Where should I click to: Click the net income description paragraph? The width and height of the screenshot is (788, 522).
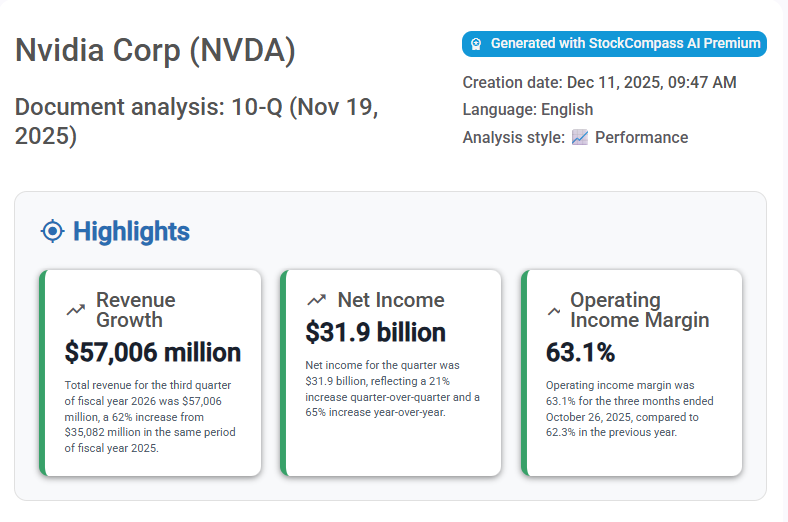pos(392,389)
